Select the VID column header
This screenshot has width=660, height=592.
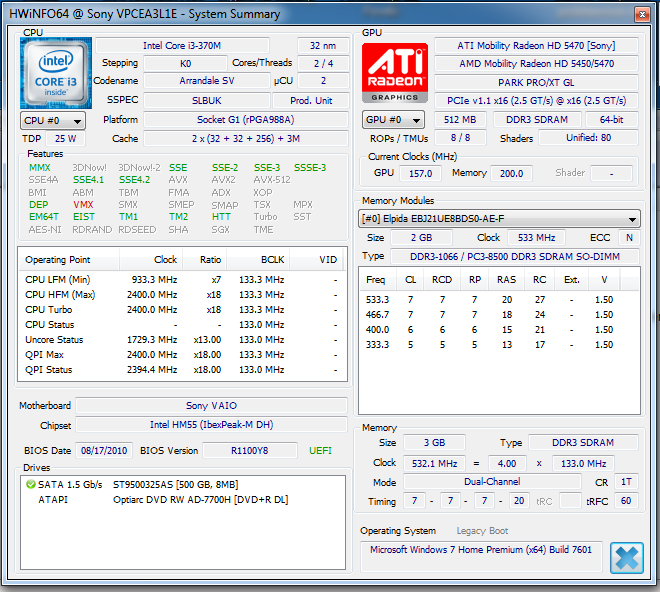(317, 260)
